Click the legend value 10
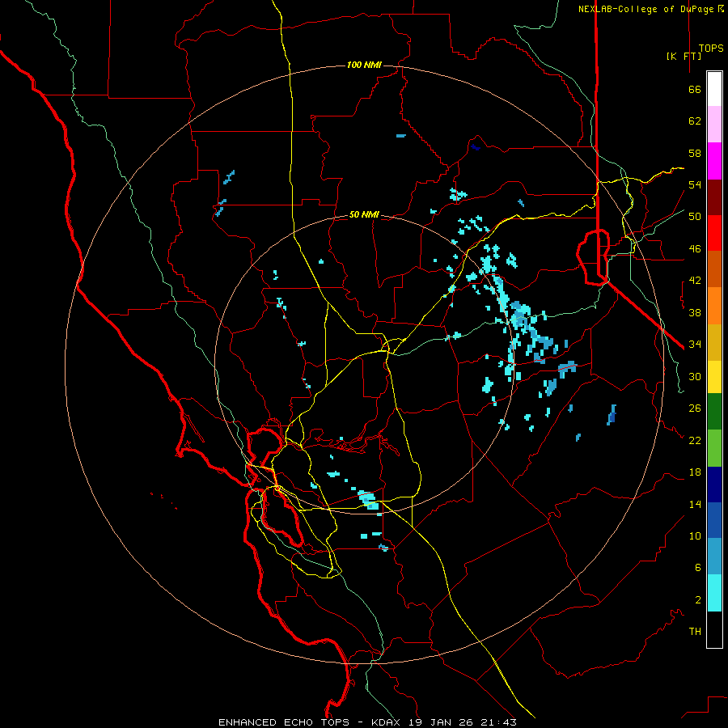 (695, 536)
